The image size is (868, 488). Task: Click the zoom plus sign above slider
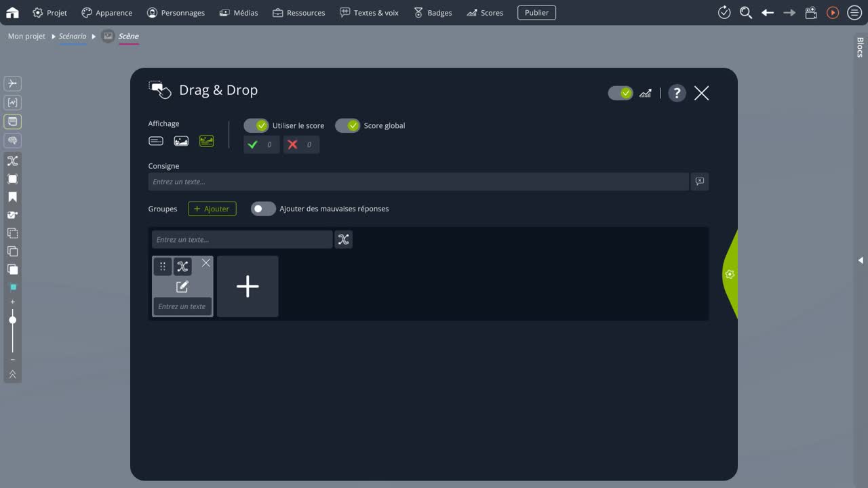[x=12, y=302]
